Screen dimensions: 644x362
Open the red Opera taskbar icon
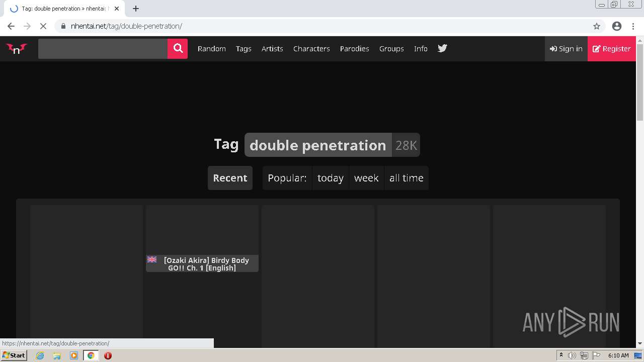[108, 355]
